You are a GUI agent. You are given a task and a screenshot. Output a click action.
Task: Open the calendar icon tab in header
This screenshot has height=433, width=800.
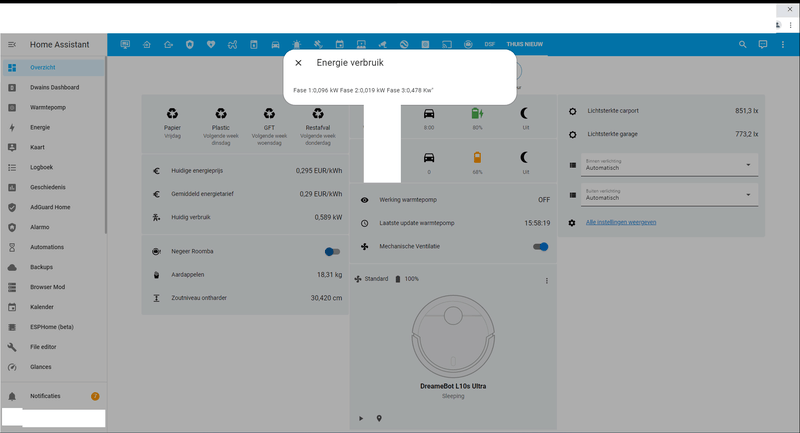click(x=339, y=44)
